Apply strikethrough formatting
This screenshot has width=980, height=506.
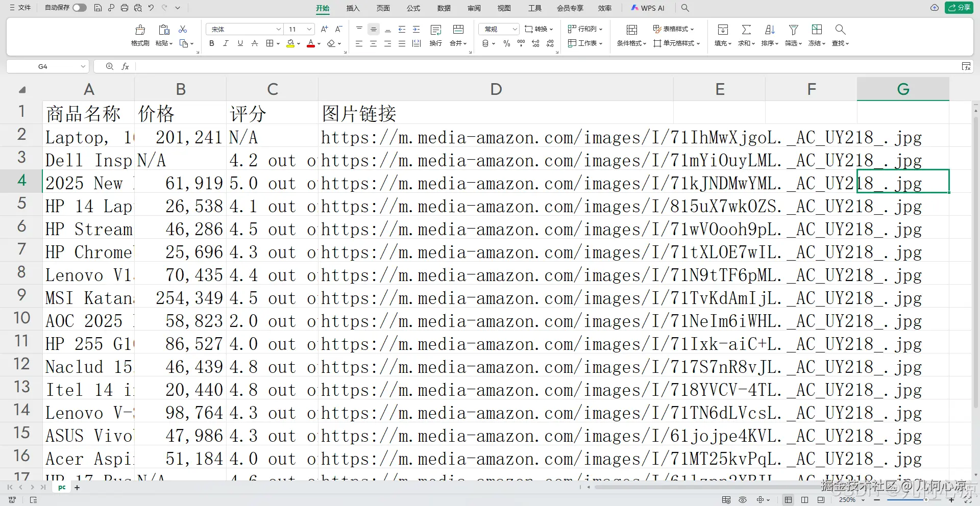point(254,43)
